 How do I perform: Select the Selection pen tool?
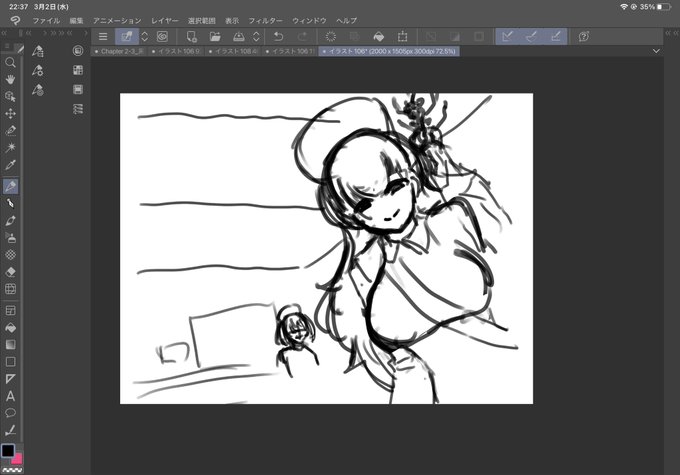(10, 131)
